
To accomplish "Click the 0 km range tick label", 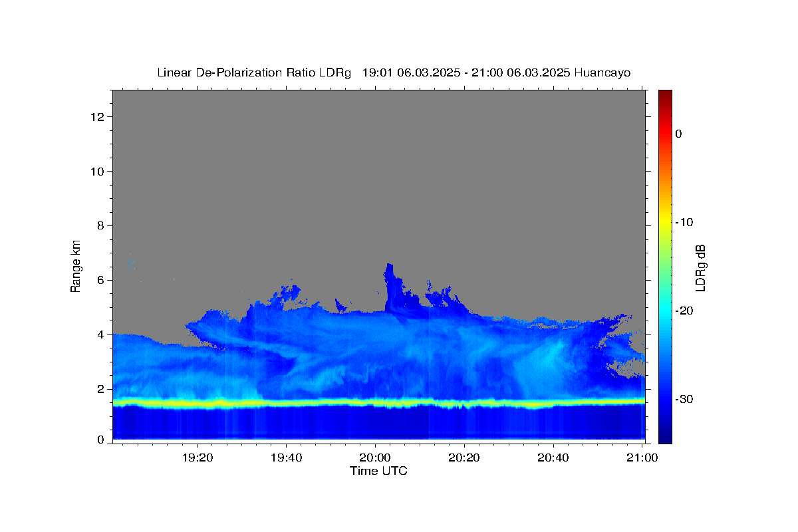I will [x=101, y=440].
